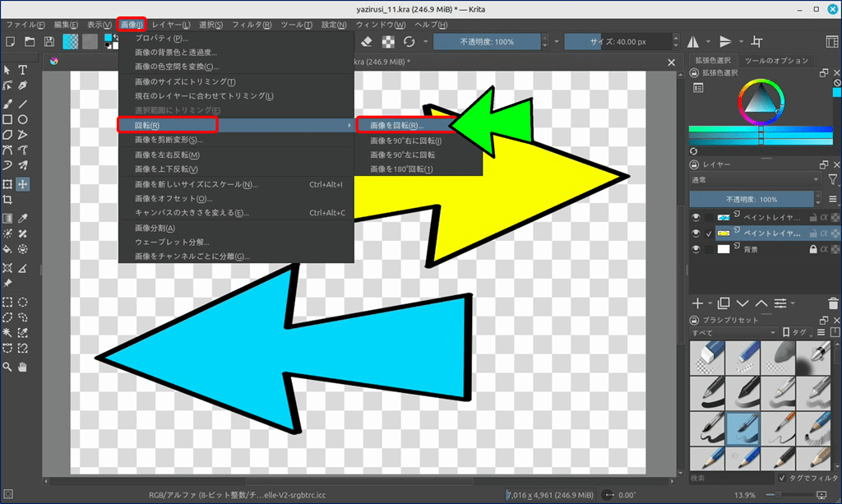Select the Crop tool in the toolbox
This screenshot has height=504, width=842.
(7, 200)
